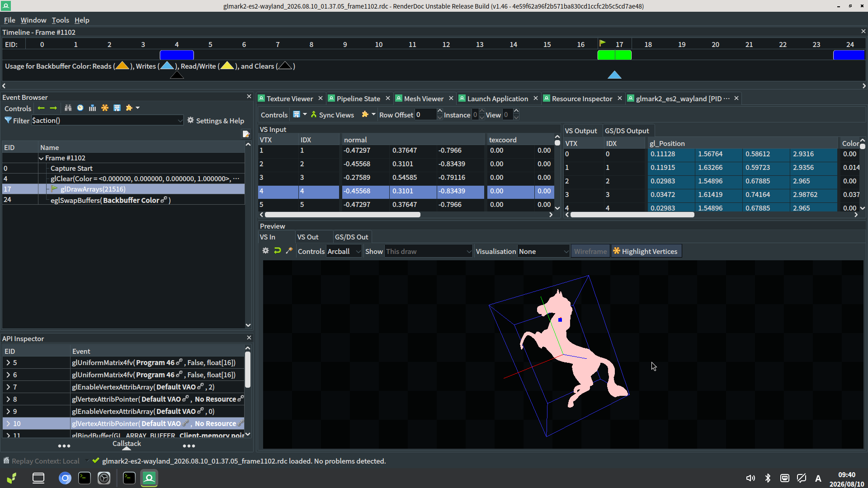Click the desktop pager icon in taskbar

click(38, 478)
